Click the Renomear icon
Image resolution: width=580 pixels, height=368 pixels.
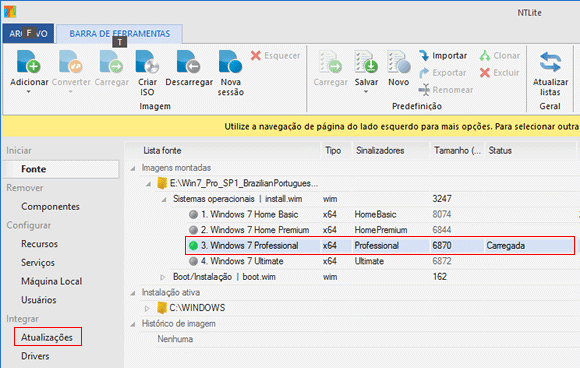tap(424, 90)
